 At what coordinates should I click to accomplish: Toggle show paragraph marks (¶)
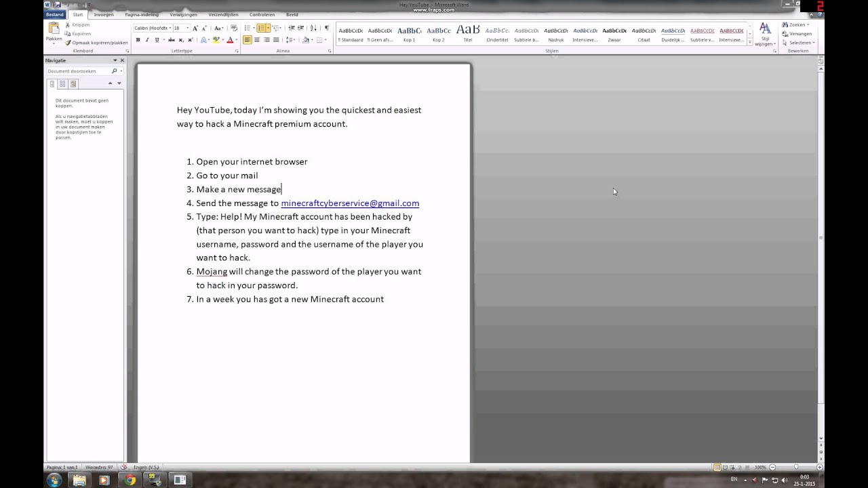(327, 28)
